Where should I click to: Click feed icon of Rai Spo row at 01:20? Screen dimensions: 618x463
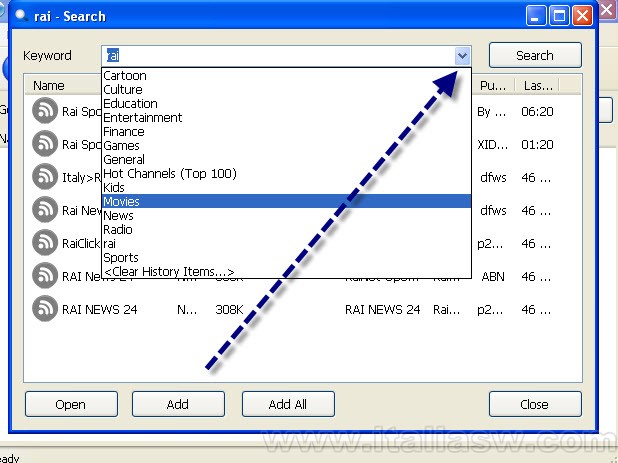pyautogui.click(x=45, y=144)
